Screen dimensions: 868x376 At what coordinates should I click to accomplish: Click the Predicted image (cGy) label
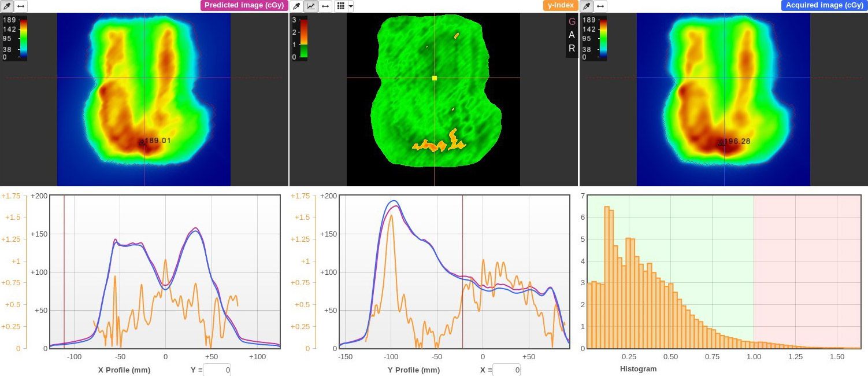pyautogui.click(x=244, y=5)
